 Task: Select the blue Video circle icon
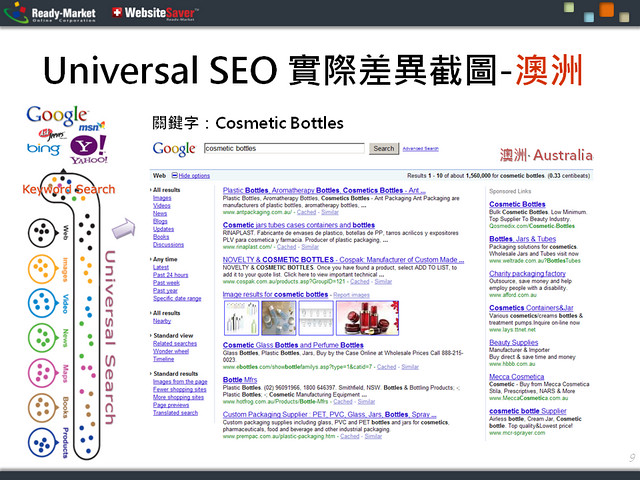click(x=42, y=303)
